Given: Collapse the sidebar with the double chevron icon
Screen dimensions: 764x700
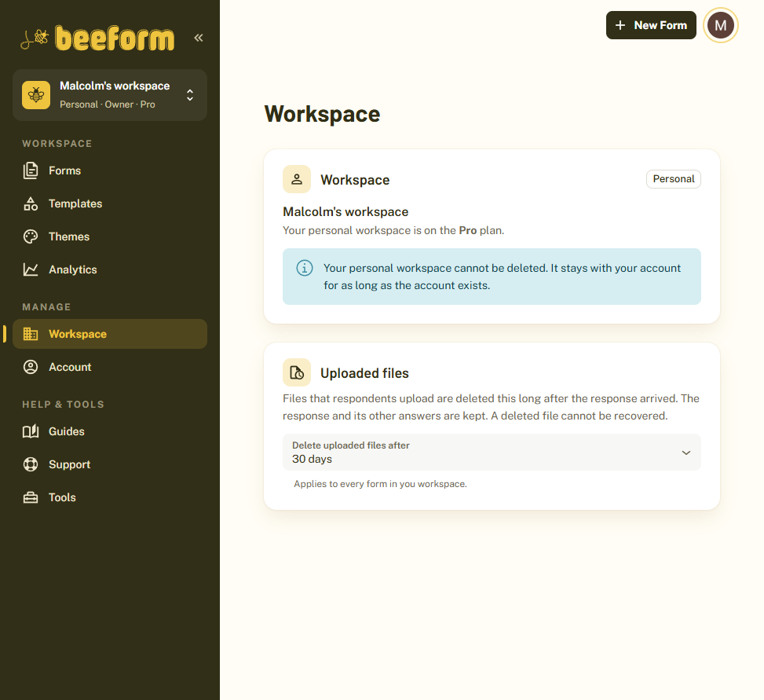Looking at the screenshot, I should (199, 38).
